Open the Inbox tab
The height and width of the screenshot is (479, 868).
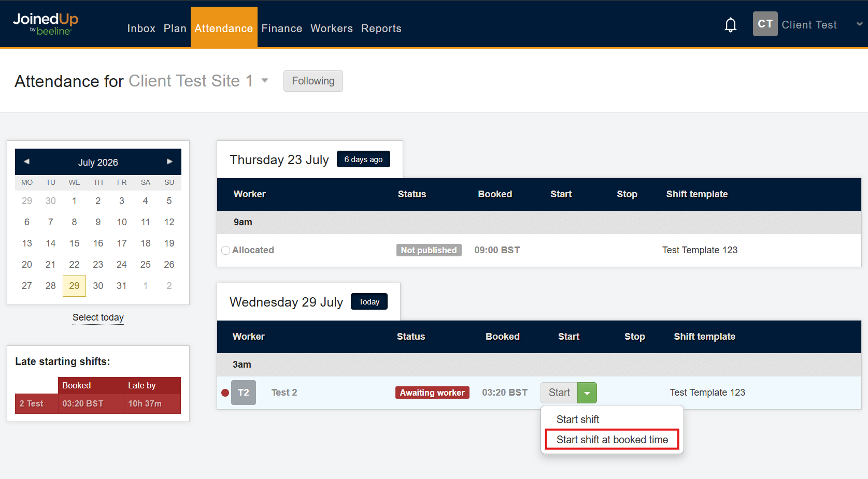pyautogui.click(x=141, y=28)
